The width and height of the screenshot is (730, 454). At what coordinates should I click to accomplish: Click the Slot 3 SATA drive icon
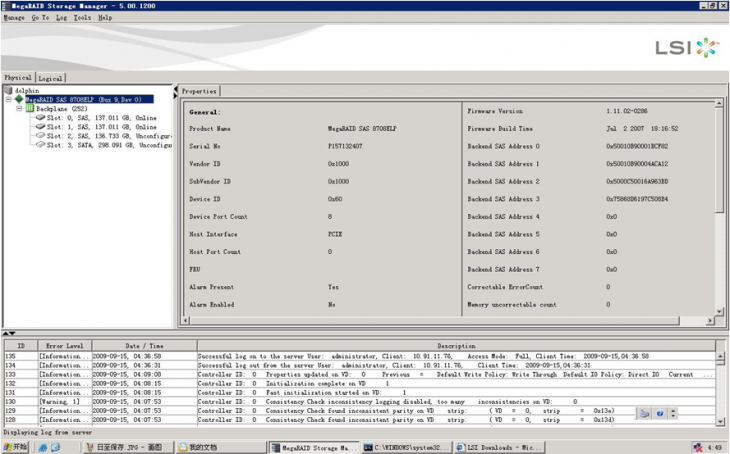click(40, 145)
